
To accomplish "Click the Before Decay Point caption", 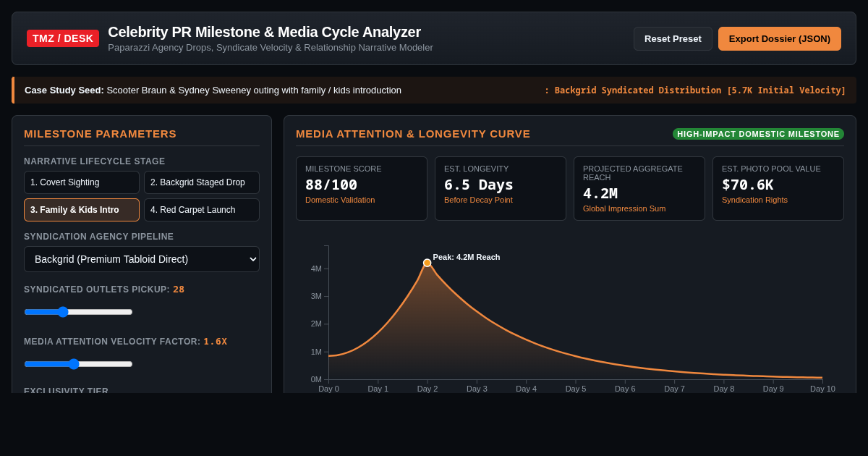I will (478, 200).
